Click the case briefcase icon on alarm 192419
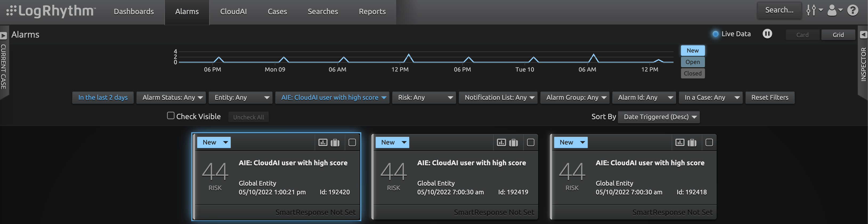Screen dimensions: 868x224 pyautogui.click(x=513, y=142)
